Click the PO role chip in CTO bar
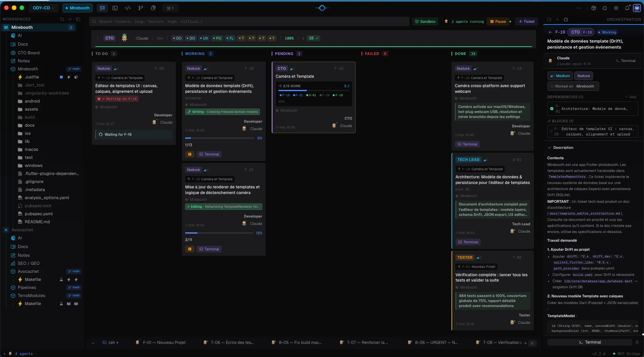644x357 pixels. click(217, 38)
